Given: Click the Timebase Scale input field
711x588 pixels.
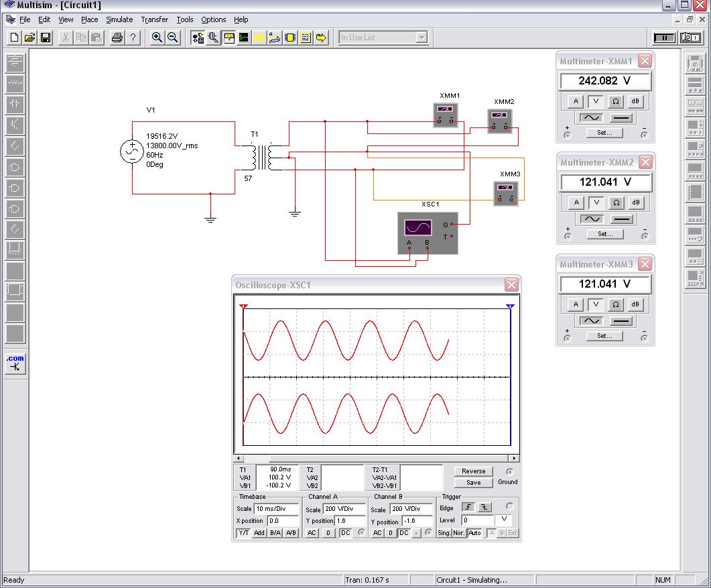Looking at the screenshot, I should click(x=276, y=510).
